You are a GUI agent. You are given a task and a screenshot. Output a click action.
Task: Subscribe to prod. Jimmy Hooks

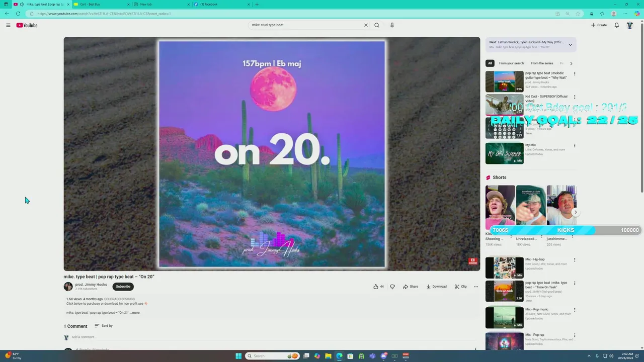(123, 287)
